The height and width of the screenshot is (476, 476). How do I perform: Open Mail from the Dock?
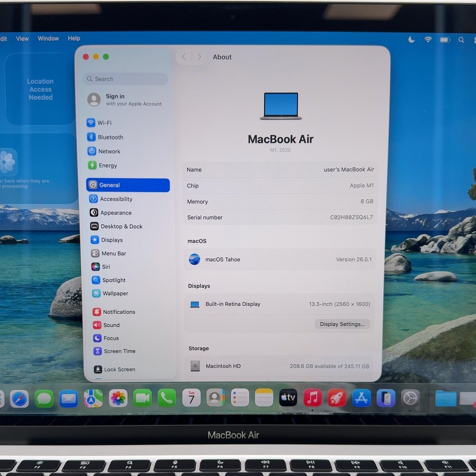click(69, 399)
